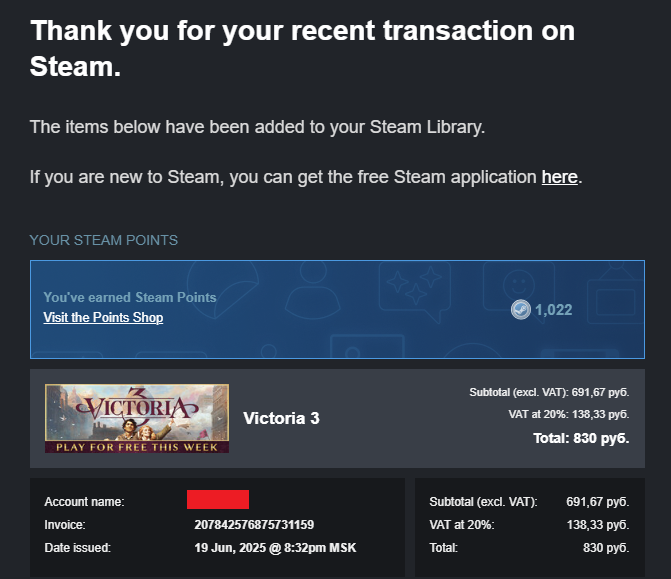The image size is (671, 579).
Task: Click the 1,022 Steam Points value
Action: [553, 309]
